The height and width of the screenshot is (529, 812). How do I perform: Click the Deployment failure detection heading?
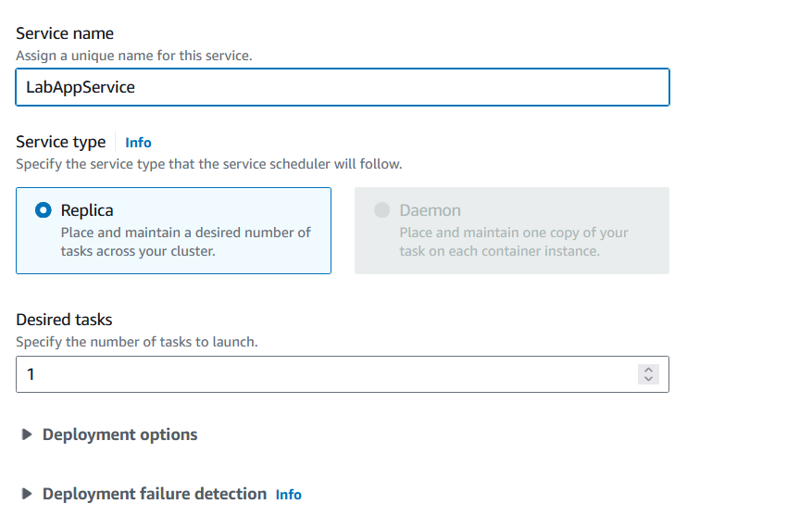[x=155, y=494]
